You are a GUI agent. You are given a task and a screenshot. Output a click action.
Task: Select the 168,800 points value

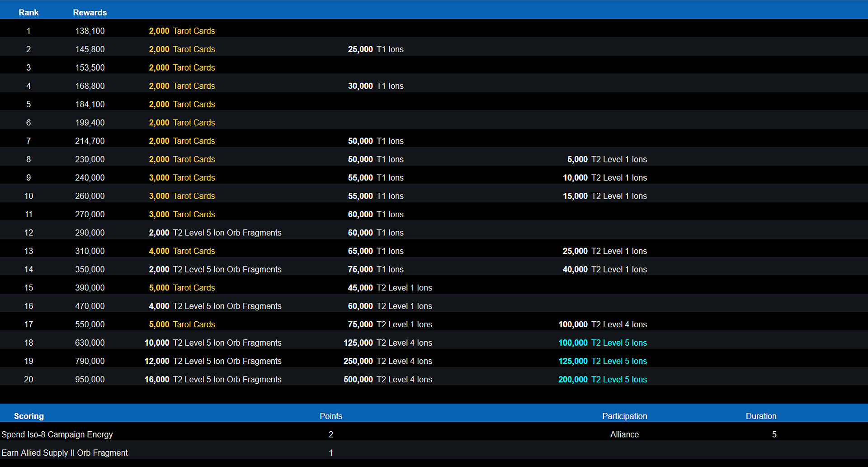pos(90,86)
